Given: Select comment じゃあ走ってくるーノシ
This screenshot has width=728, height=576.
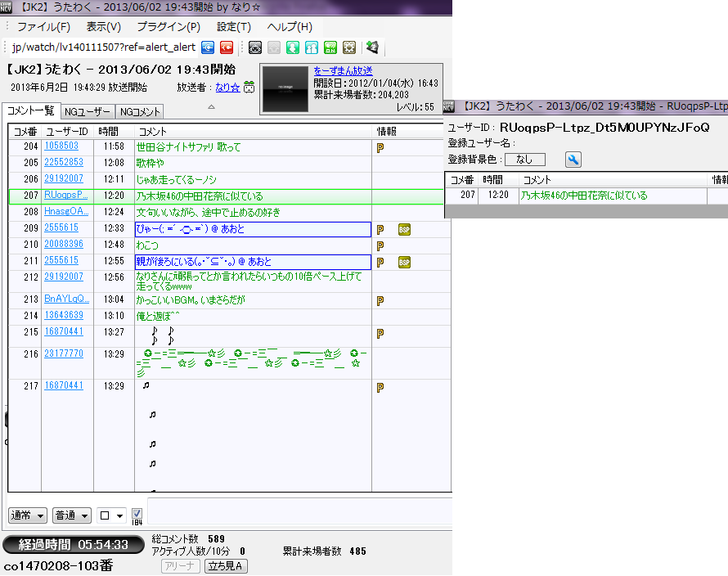Looking at the screenshot, I should (177, 180).
